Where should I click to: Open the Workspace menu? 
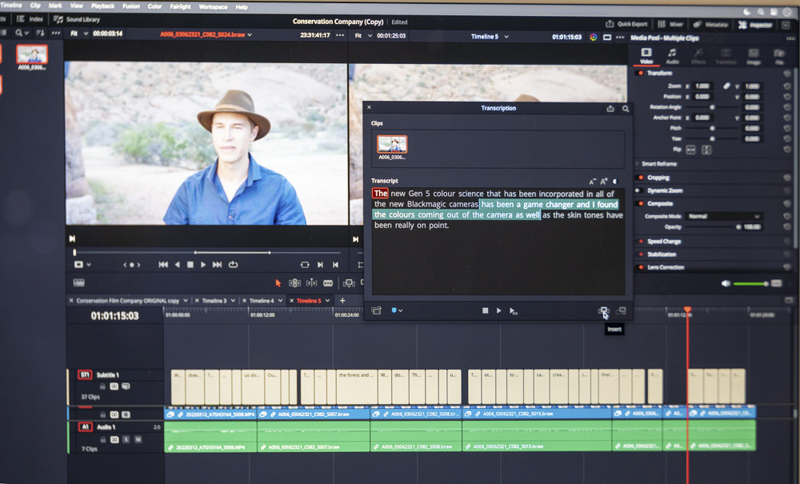pos(213,7)
